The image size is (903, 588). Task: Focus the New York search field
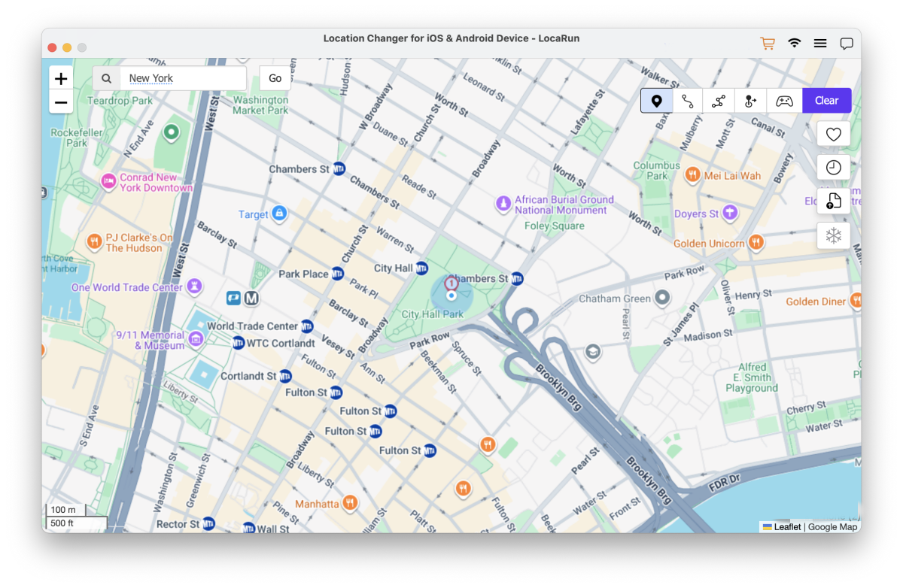coord(183,78)
